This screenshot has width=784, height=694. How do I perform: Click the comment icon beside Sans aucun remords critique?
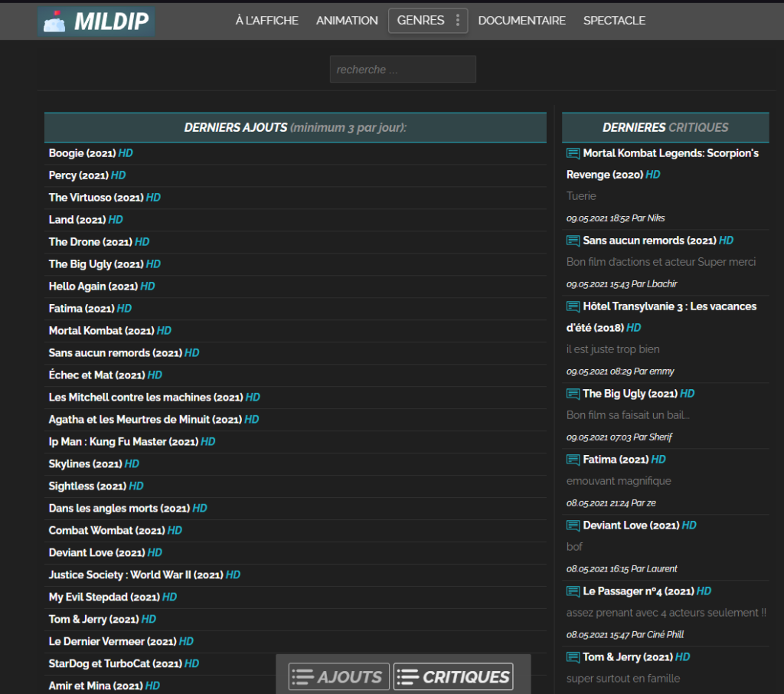(x=573, y=241)
